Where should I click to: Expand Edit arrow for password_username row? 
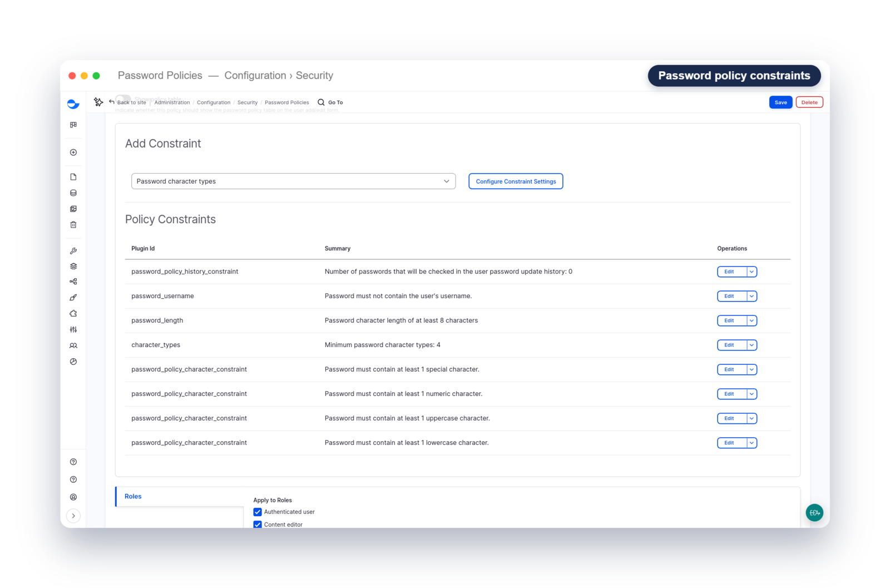751,296
